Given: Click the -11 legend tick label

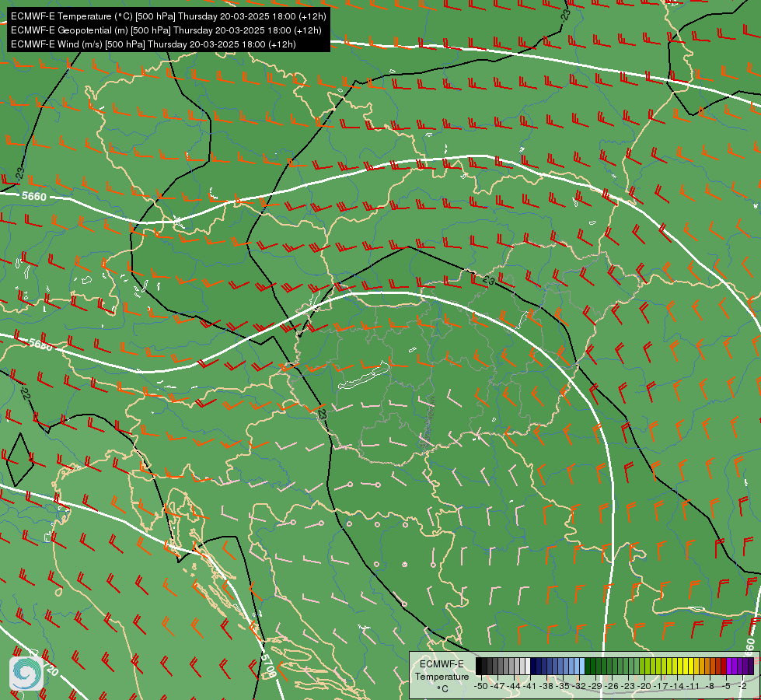Looking at the screenshot, I should [693, 687].
